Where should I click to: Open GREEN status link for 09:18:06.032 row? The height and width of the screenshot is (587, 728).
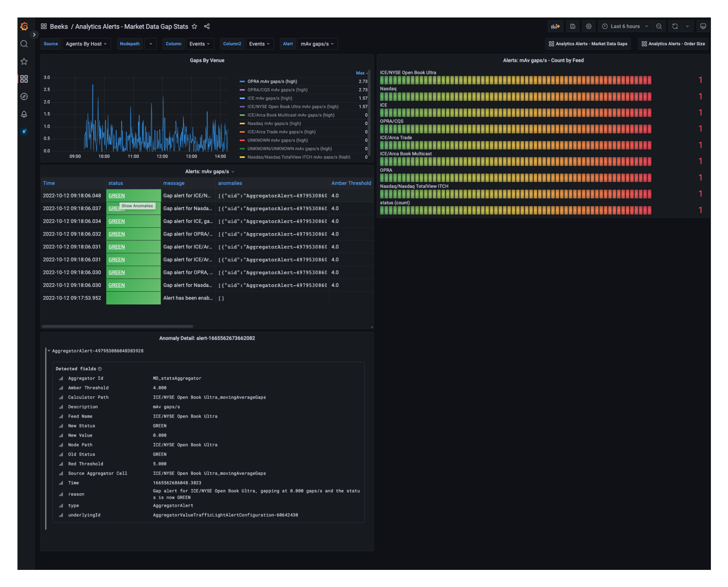pyautogui.click(x=116, y=234)
